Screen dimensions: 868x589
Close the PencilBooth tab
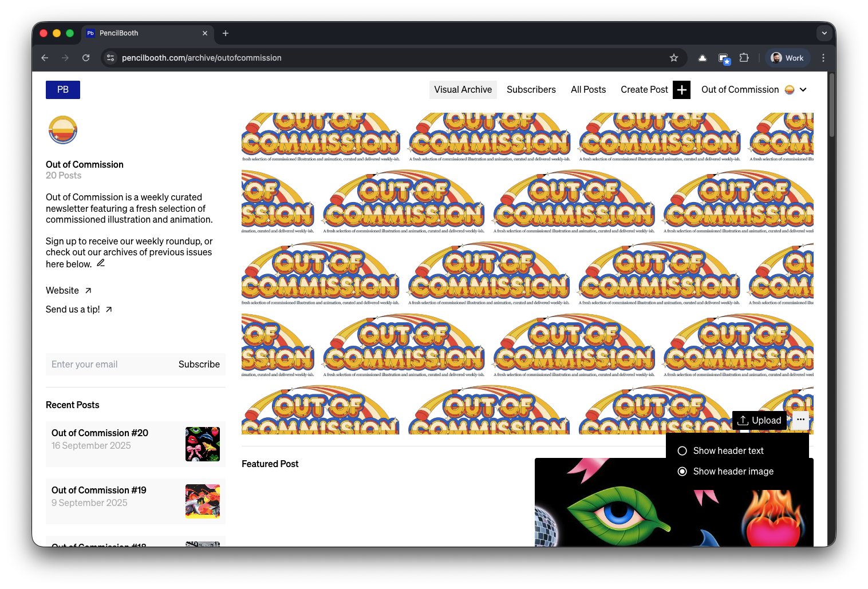(x=205, y=33)
